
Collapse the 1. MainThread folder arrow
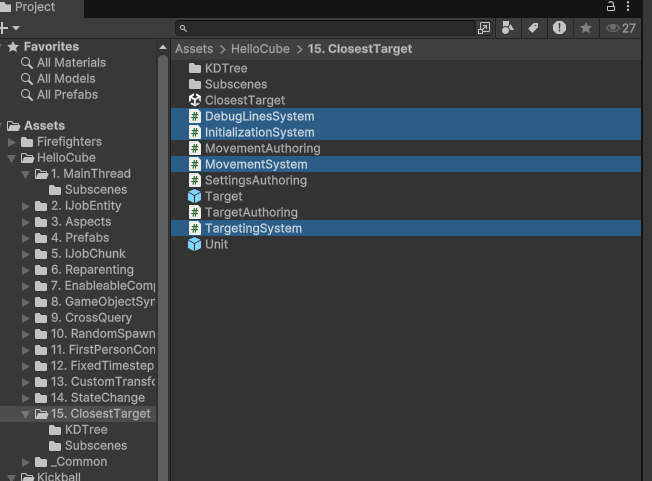tap(26, 174)
